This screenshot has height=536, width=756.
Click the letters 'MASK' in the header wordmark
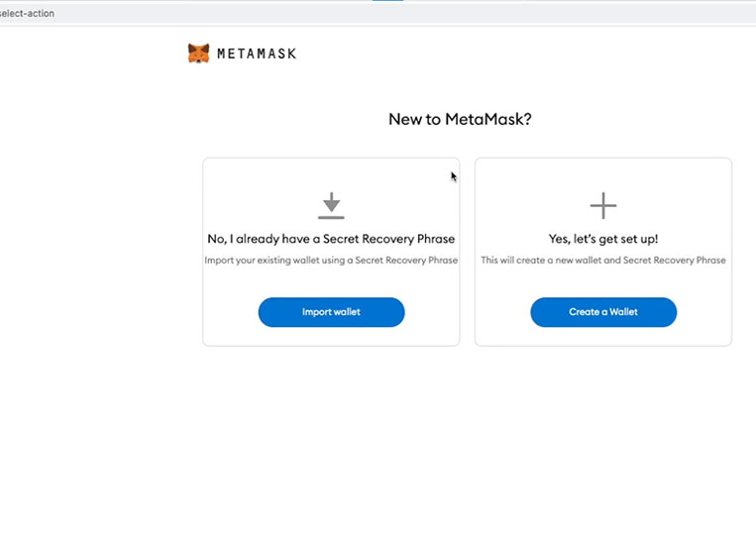point(275,54)
